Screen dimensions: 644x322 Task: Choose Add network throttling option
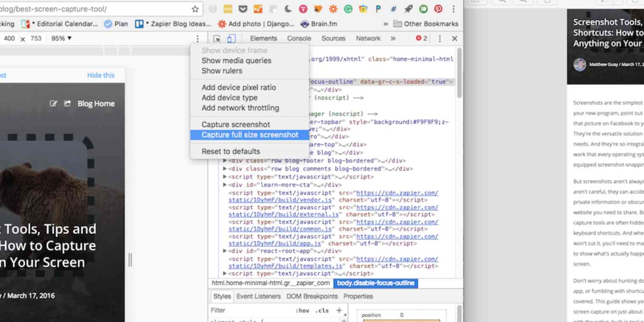click(250, 108)
